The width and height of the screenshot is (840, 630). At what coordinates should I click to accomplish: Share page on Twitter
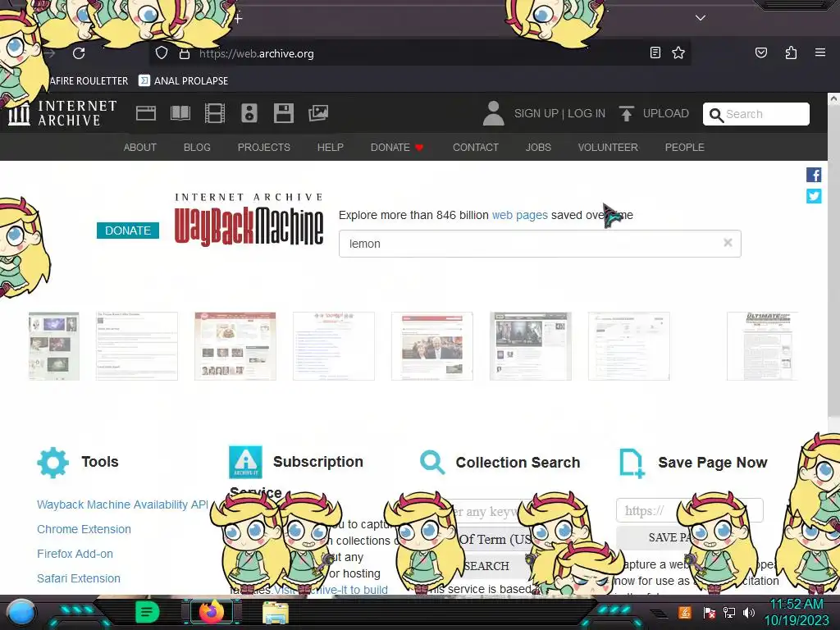tap(814, 196)
